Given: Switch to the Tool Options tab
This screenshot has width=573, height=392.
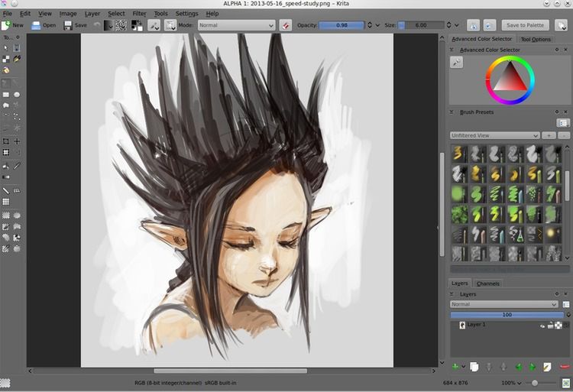Looking at the screenshot, I should coord(536,39).
